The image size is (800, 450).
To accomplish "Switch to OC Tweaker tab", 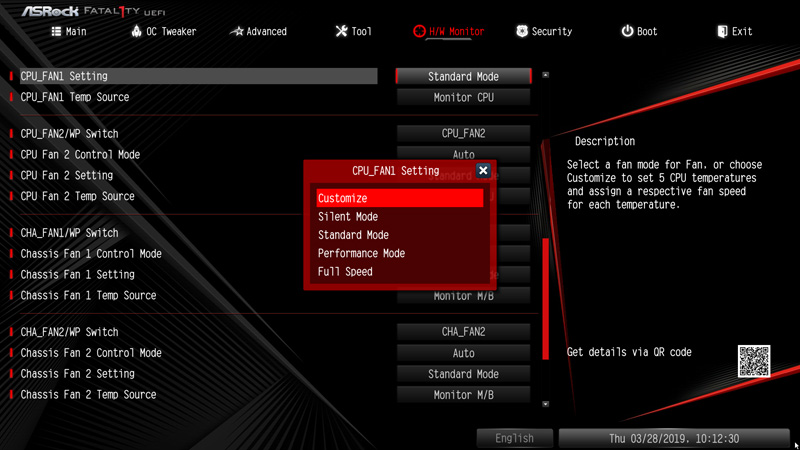I will [x=164, y=32].
